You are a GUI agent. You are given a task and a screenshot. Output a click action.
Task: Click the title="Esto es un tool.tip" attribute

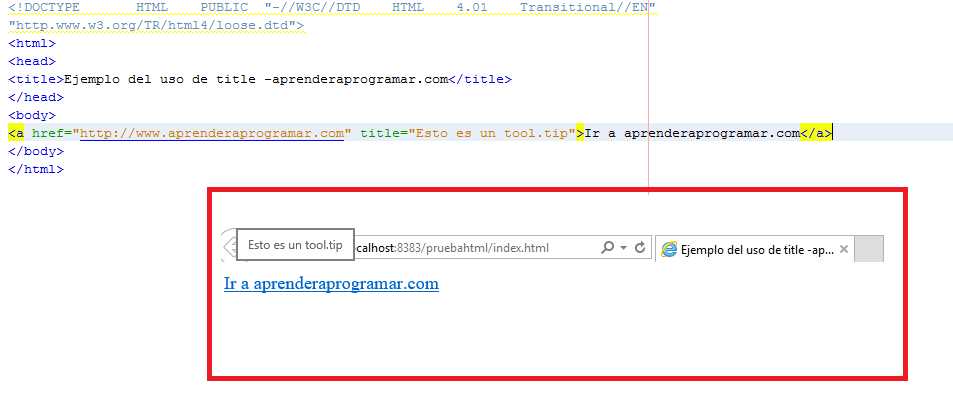468,133
